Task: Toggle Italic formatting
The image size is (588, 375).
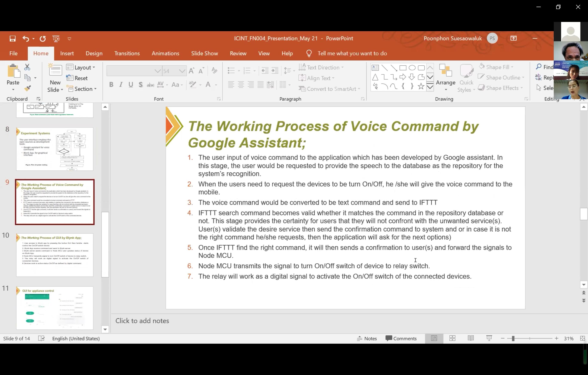Action: pyautogui.click(x=121, y=85)
